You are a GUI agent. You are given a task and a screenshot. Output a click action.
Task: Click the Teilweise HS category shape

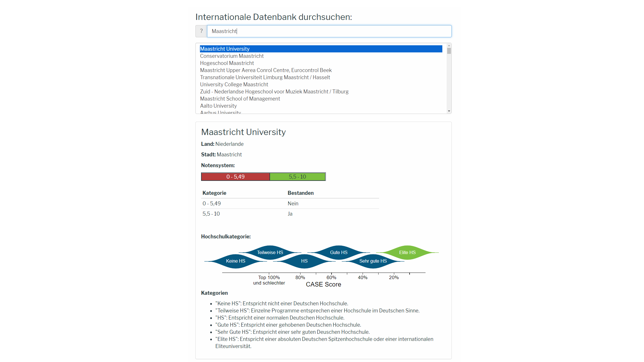click(x=270, y=252)
